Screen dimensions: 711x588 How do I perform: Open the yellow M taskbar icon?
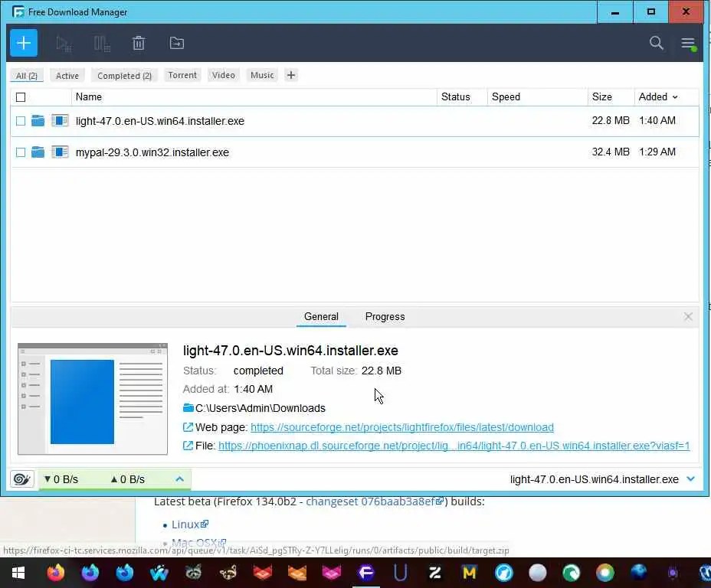[x=470, y=573]
